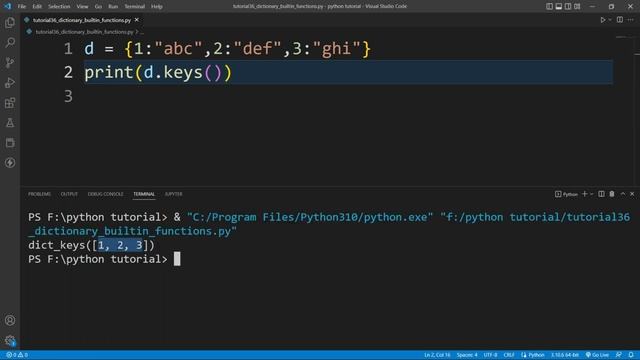Click the "abc" string in line 1
This screenshot has height=360, width=640.
(178, 49)
